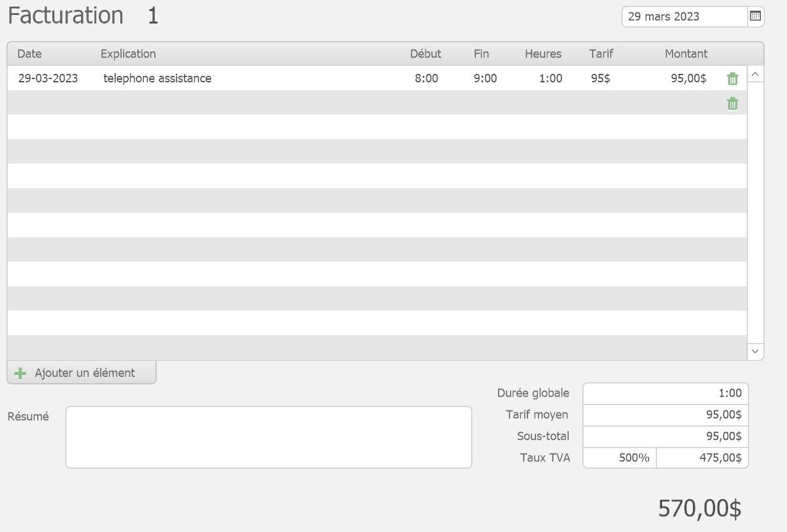Select the 9:00 end time cell
This screenshot has width=787, height=532.
click(485, 78)
